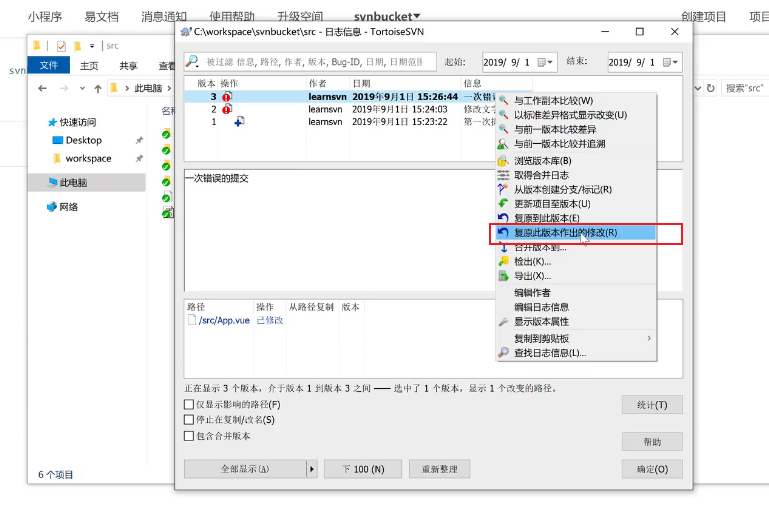Click update icon beside 更新项目至版本(U)
The width and height of the screenshot is (769, 512).
[x=503, y=204]
